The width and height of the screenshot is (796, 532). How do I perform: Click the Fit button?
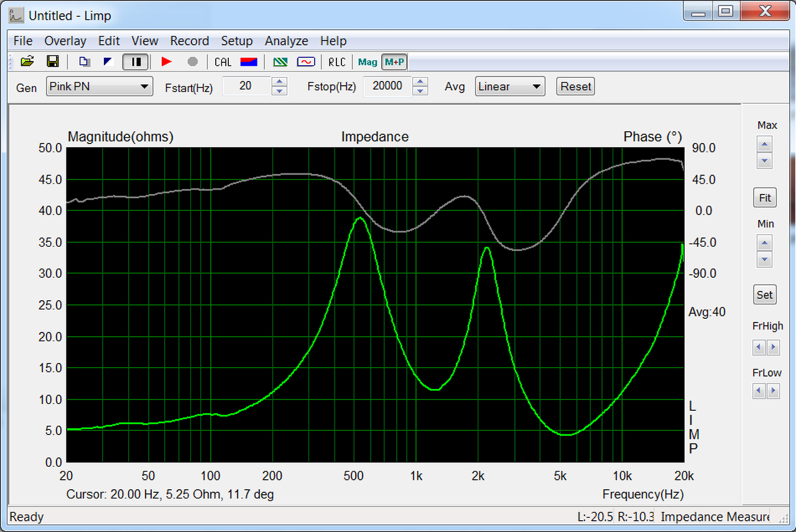click(765, 198)
